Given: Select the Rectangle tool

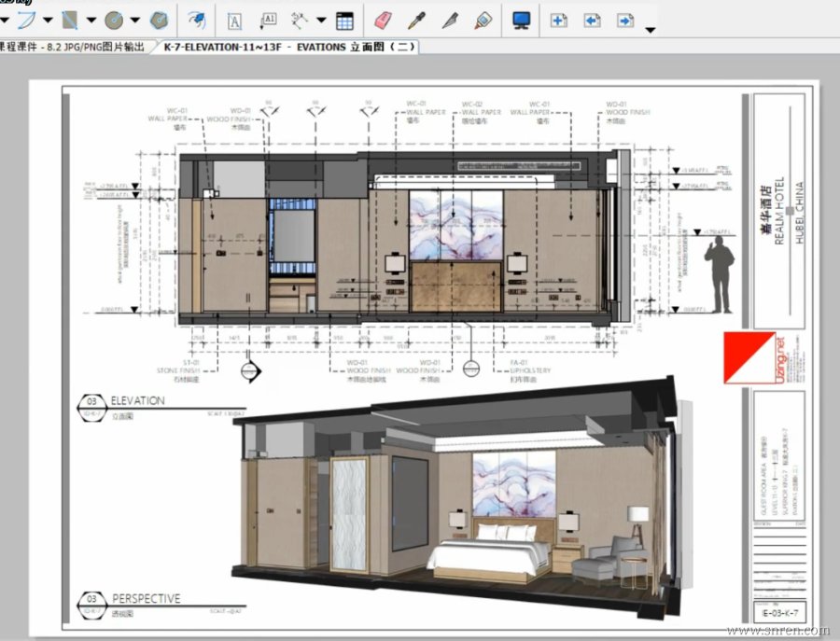Looking at the screenshot, I should 70,21.
